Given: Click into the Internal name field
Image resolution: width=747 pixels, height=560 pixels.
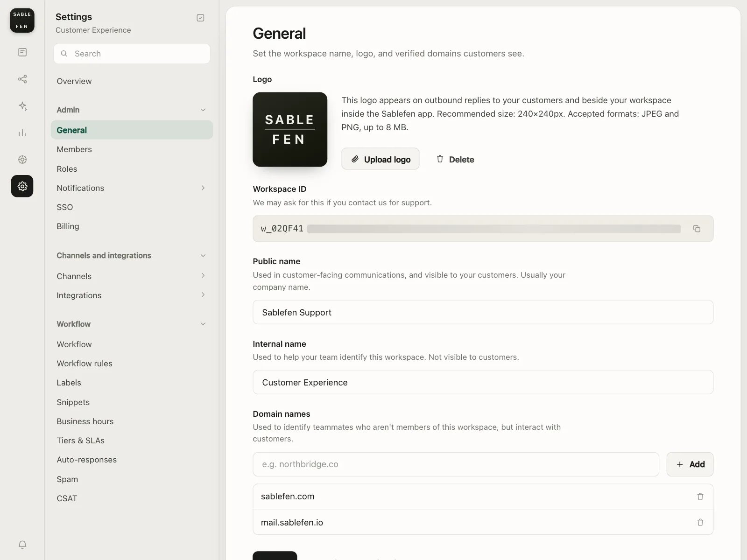Looking at the screenshot, I should pos(483,382).
